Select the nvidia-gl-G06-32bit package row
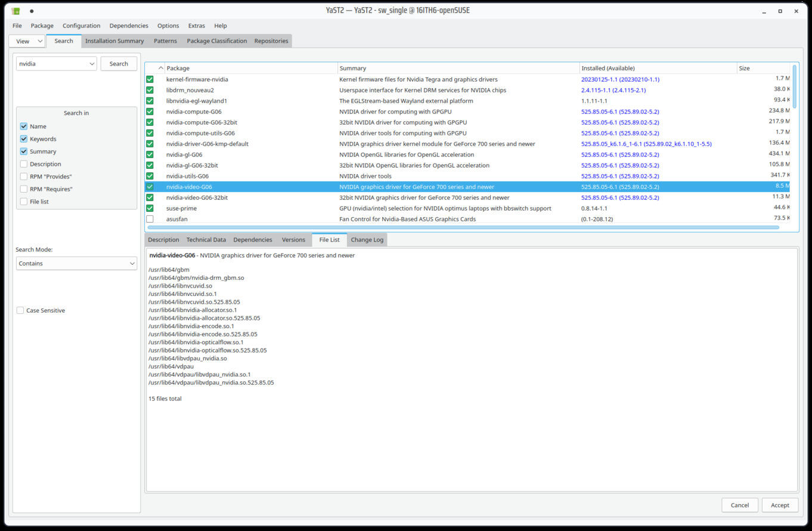The width and height of the screenshot is (812, 531). click(x=467, y=165)
